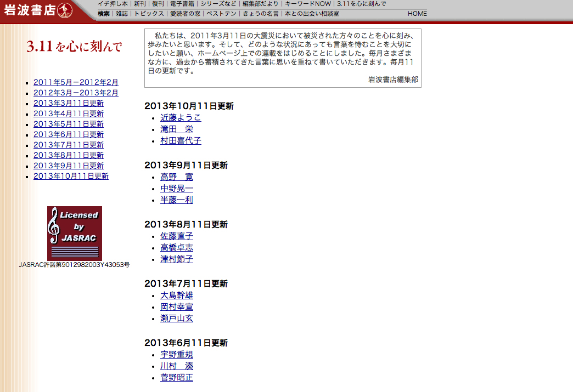Screen dimensions: 573x392
Task: Click 編集部だより in the top menu
Action: [x=261, y=4]
